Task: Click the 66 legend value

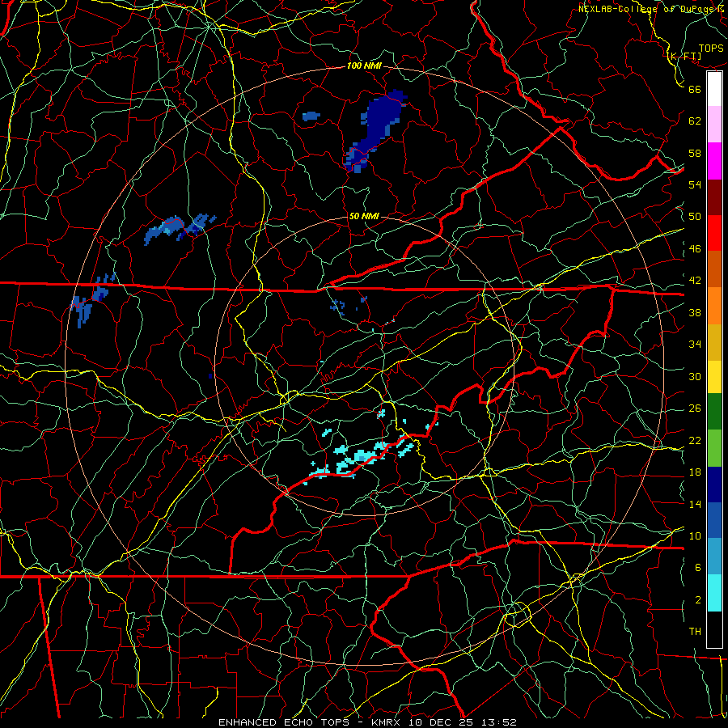Action: click(695, 89)
